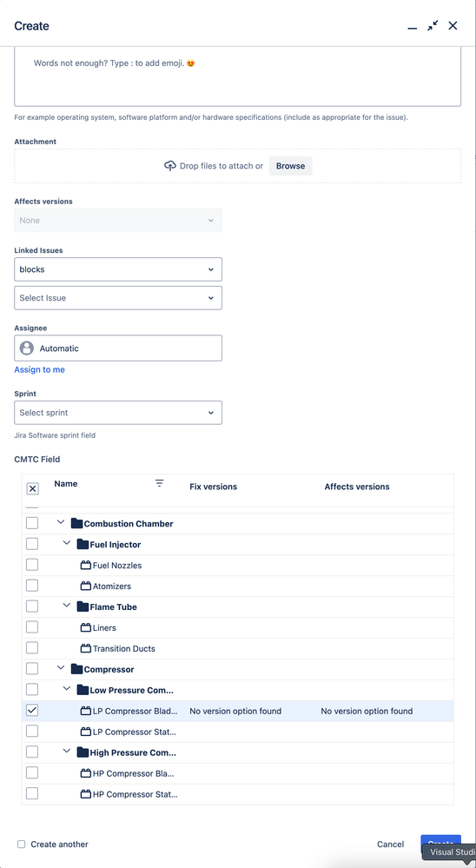Check the Atomizers row checkbox
Viewport: 476px width, 868px height.
tap(32, 585)
